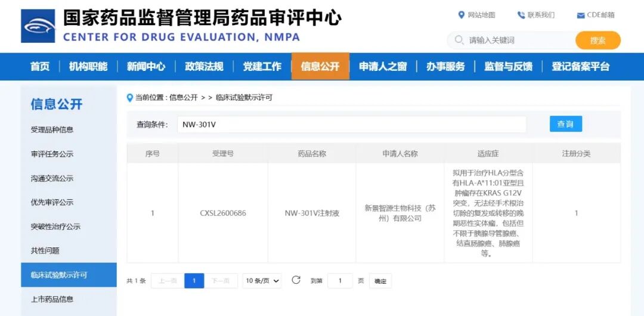This screenshot has height=316, width=644.
Task: Click the 申请人名称 column header
Action: click(400, 154)
